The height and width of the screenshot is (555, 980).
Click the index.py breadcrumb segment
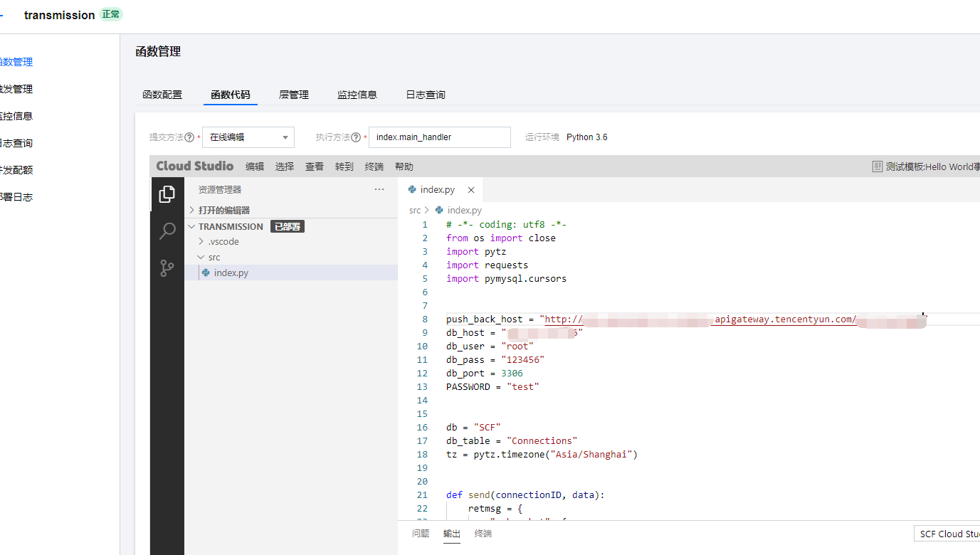click(465, 210)
